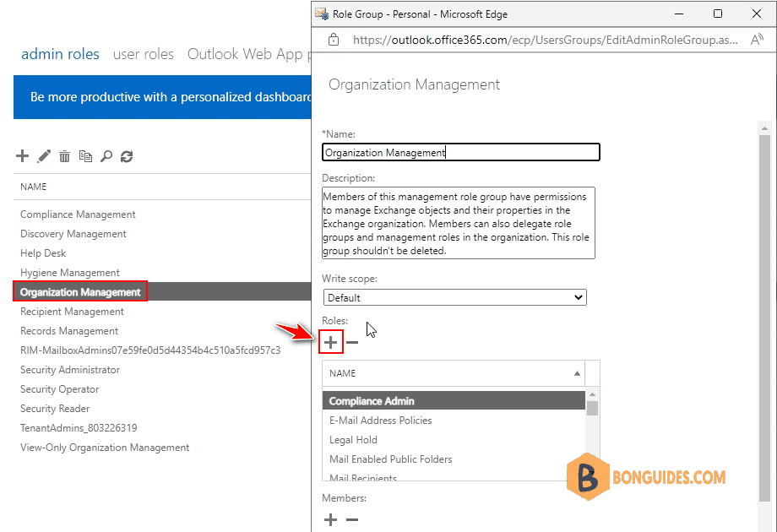
Task: Click the Description text area
Action: tap(458, 222)
